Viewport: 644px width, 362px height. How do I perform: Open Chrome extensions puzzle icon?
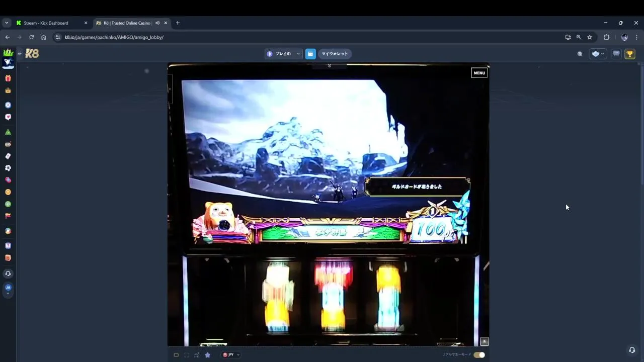coord(606,37)
